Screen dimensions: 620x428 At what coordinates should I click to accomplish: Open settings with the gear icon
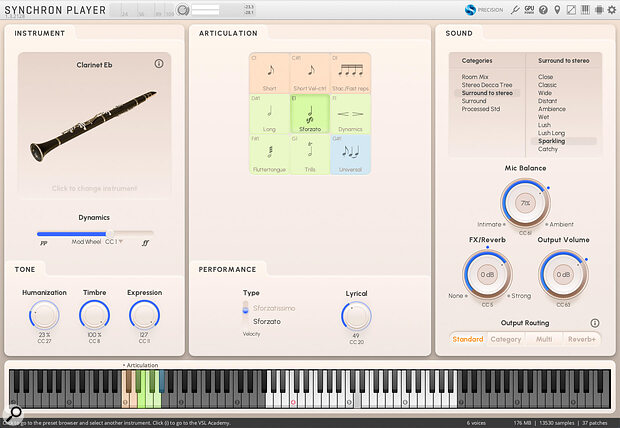click(612, 10)
